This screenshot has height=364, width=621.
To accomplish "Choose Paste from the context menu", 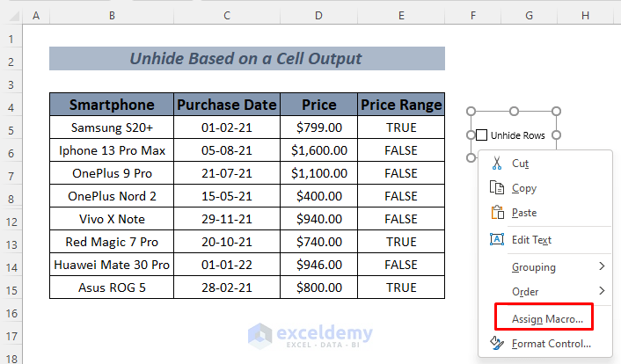I will pos(545,212).
